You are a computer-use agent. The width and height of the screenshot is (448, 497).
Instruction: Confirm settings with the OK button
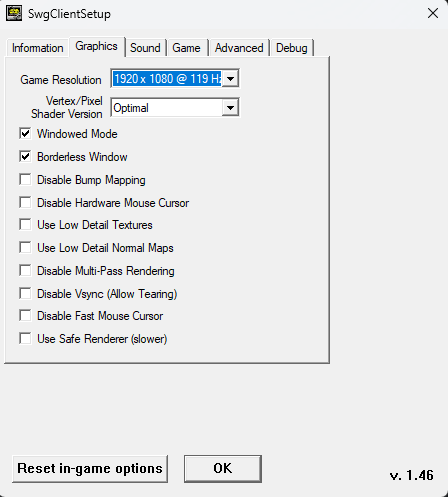coord(223,468)
